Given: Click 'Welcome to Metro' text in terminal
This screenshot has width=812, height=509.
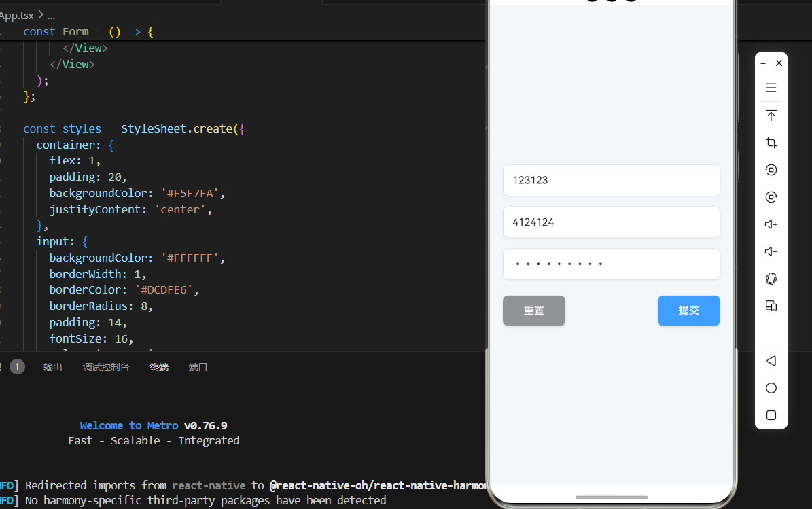Looking at the screenshot, I should (129, 425).
